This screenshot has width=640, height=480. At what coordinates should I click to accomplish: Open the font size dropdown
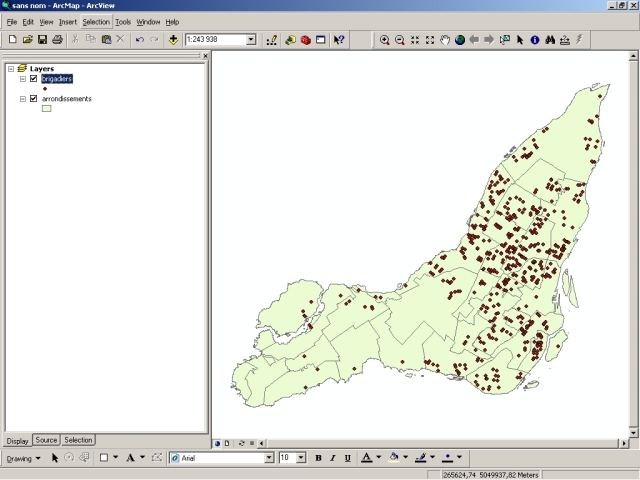(301, 458)
